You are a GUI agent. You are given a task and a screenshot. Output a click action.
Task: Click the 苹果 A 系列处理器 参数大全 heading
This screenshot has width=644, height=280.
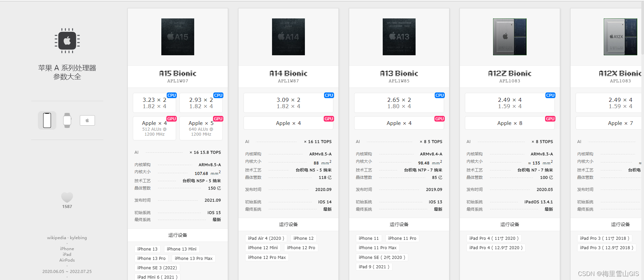pos(67,72)
